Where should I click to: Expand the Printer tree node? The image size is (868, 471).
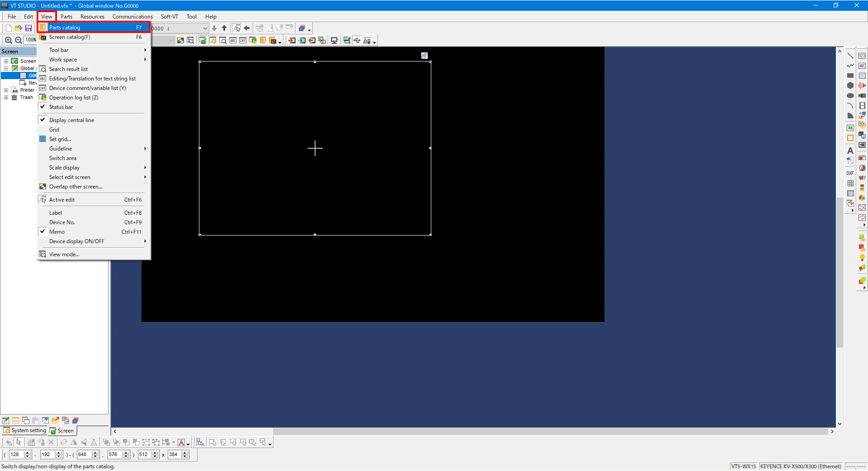[6, 90]
